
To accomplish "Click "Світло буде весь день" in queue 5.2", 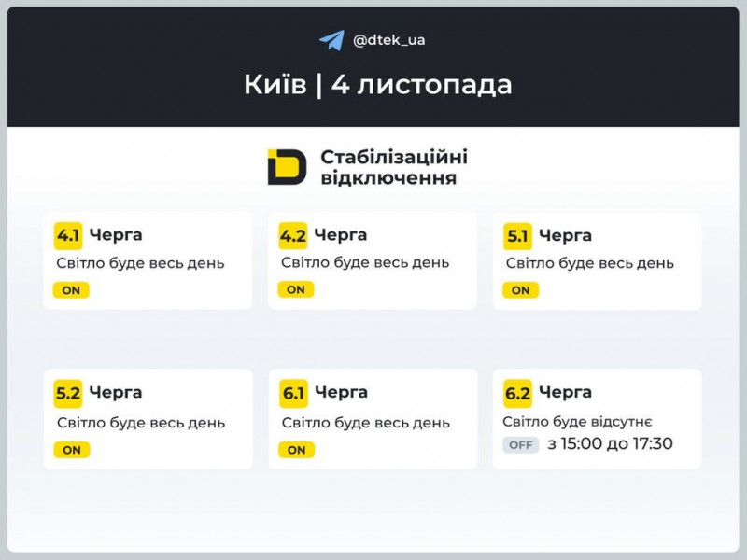I will pyautogui.click(x=141, y=423).
